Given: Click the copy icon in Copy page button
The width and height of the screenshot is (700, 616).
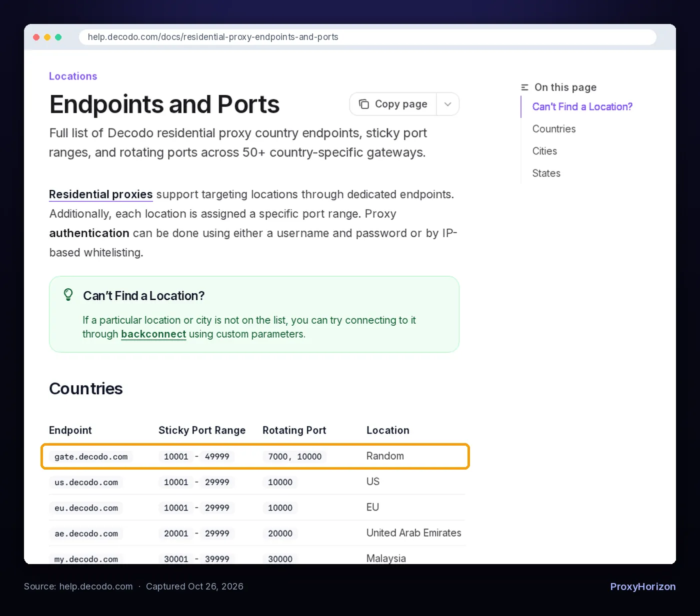Looking at the screenshot, I should (x=364, y=104).
